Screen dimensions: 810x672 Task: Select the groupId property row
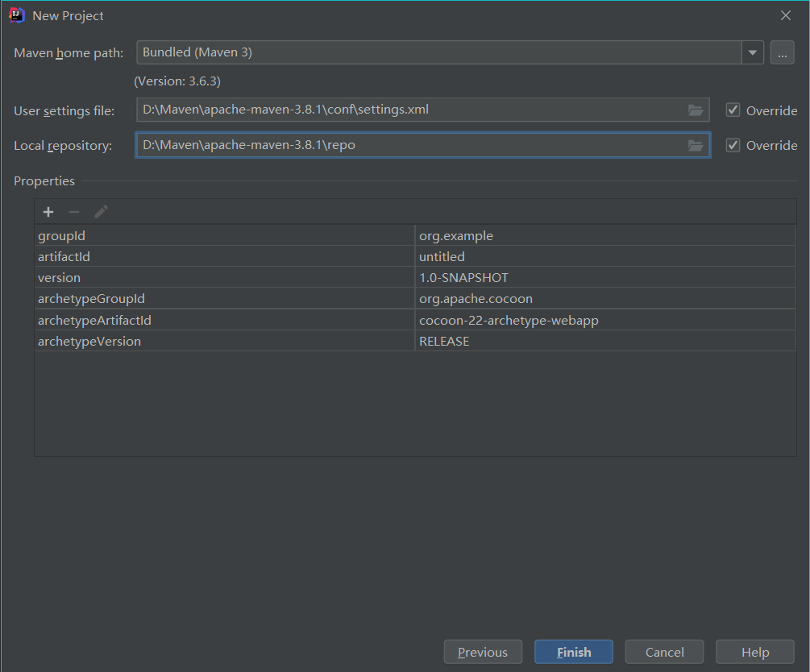pyautogui.click(x=415, y=235)
